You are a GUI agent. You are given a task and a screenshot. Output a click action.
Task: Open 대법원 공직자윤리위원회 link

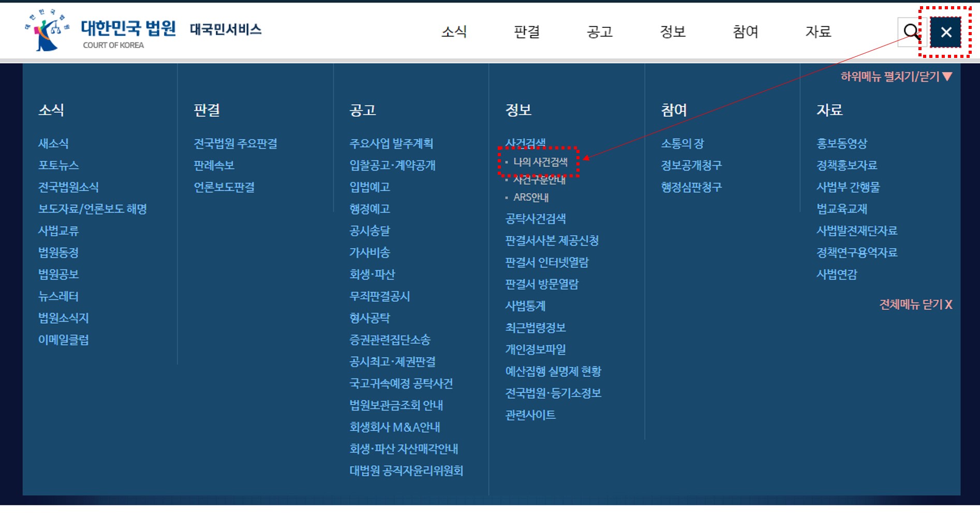[406, 470]
